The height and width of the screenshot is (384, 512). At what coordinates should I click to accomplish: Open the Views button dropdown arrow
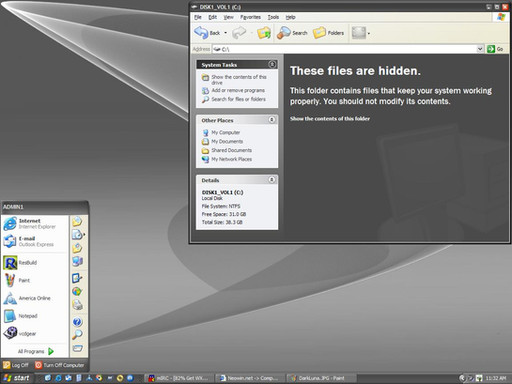[x=368, y=33]
